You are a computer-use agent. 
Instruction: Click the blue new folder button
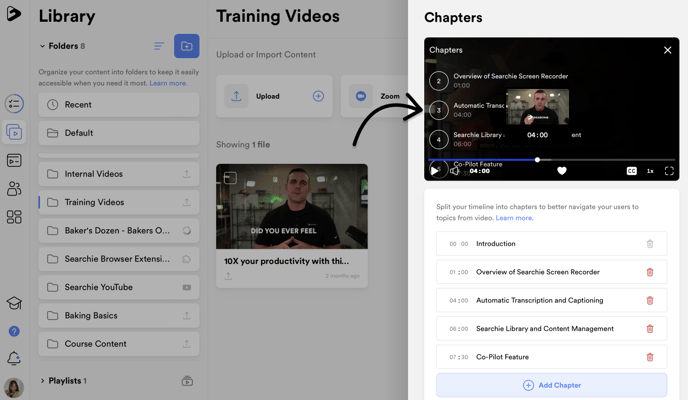[x=186, y=46]
